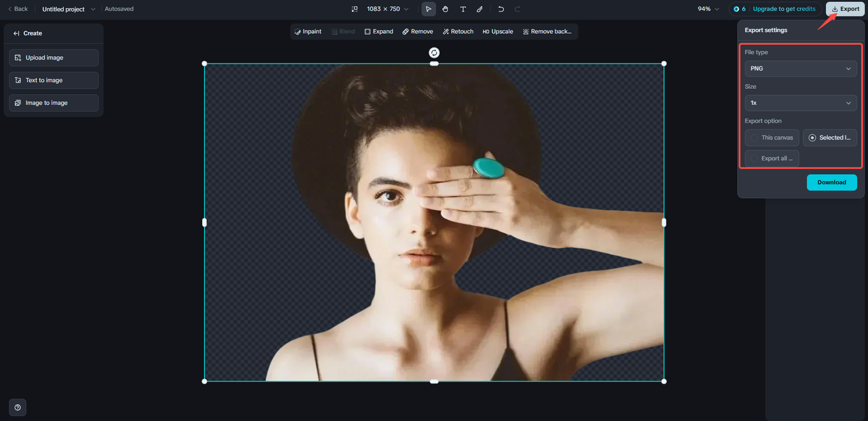
Task: Select the Export all export option
Action: 772,158
